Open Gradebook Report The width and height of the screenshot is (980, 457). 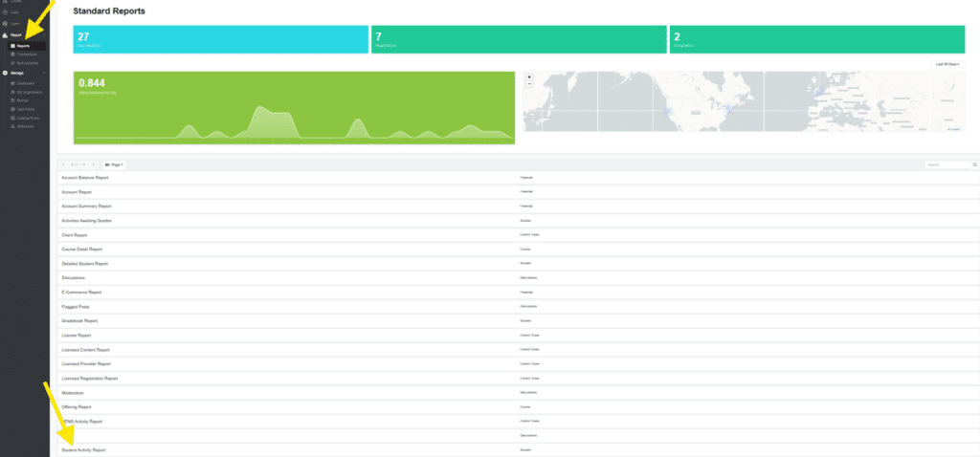pyautogui.click(x=518, y=321)
